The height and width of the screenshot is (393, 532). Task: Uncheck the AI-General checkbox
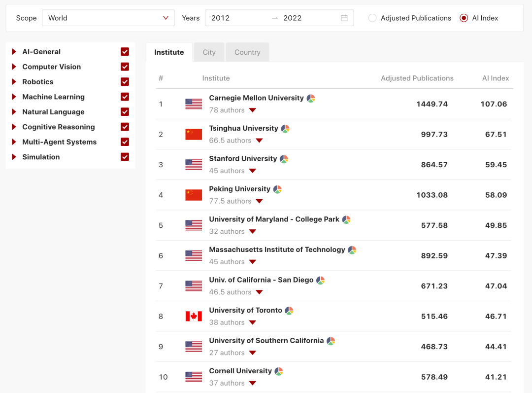tap(125, 52)
